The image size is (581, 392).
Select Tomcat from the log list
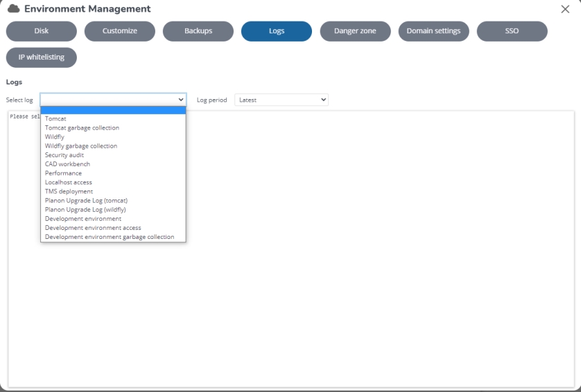[x=55, y=118]
